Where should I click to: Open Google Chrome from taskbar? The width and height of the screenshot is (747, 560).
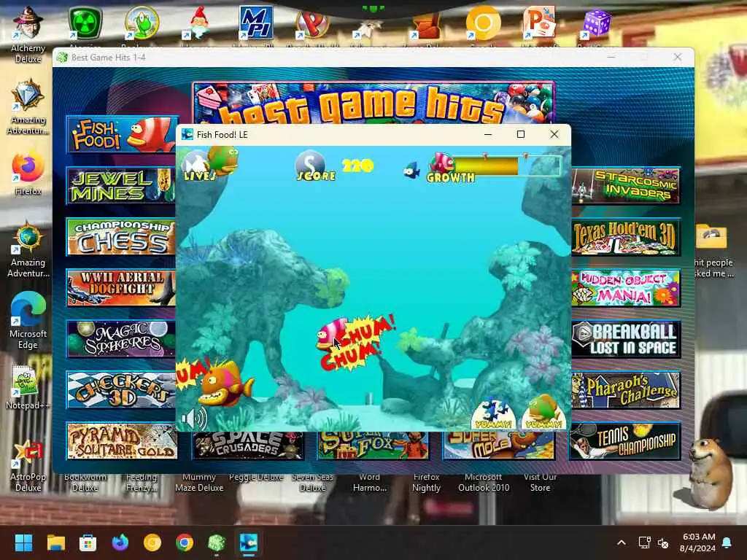coord(185,542)
